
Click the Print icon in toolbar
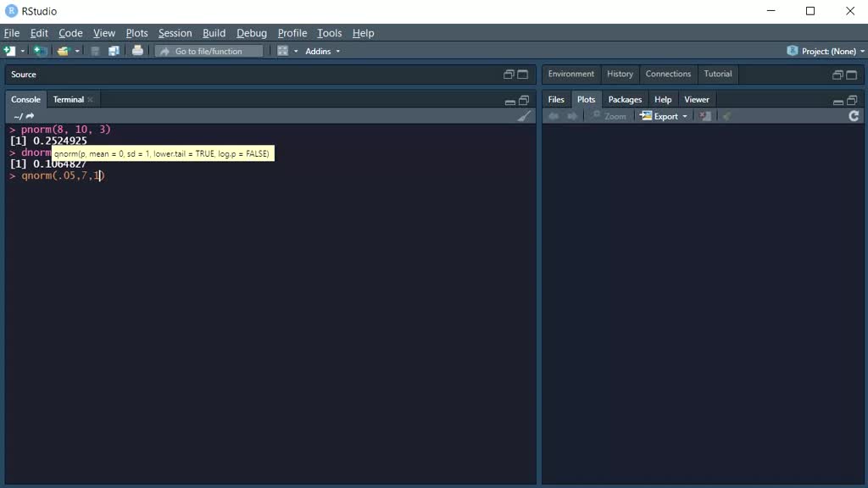click(x=137, y=51)
